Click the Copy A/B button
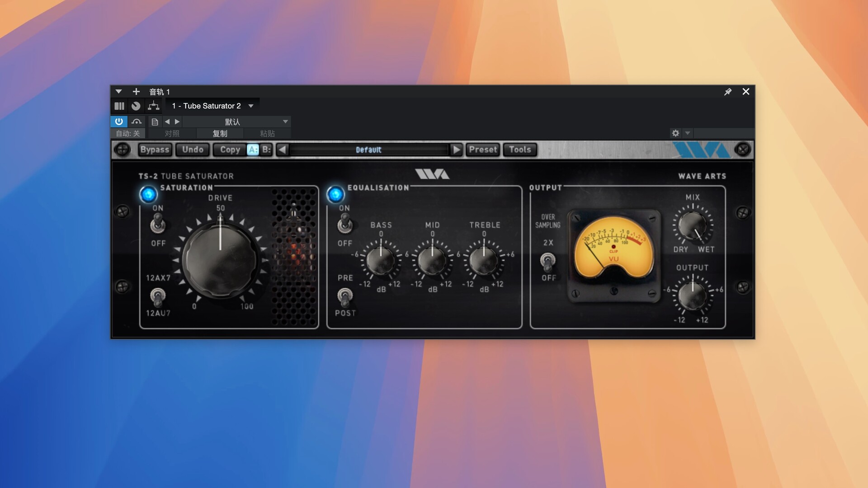This screenshot has width=868, height=488. (230, 150)
